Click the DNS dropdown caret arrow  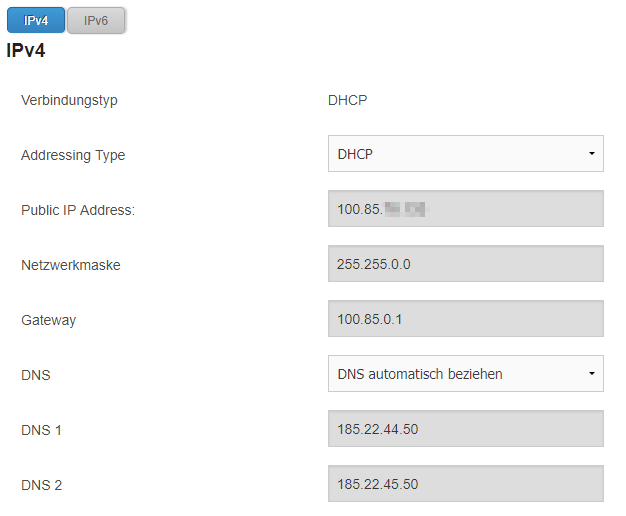click(592, 374)
